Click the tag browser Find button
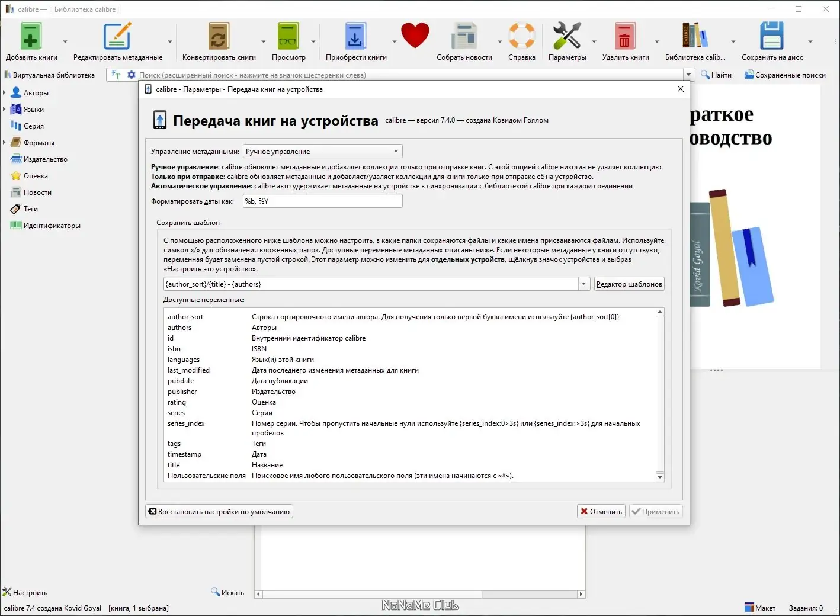The width and height of the screenshot is (840, 616). (x=227, y=592)
